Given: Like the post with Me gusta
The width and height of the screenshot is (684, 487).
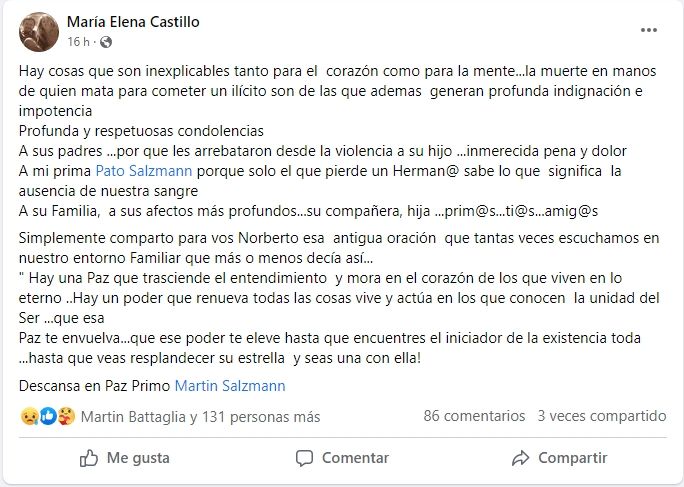Looking at the screenshot, I should pyautogui.click(x=125, y=458).
